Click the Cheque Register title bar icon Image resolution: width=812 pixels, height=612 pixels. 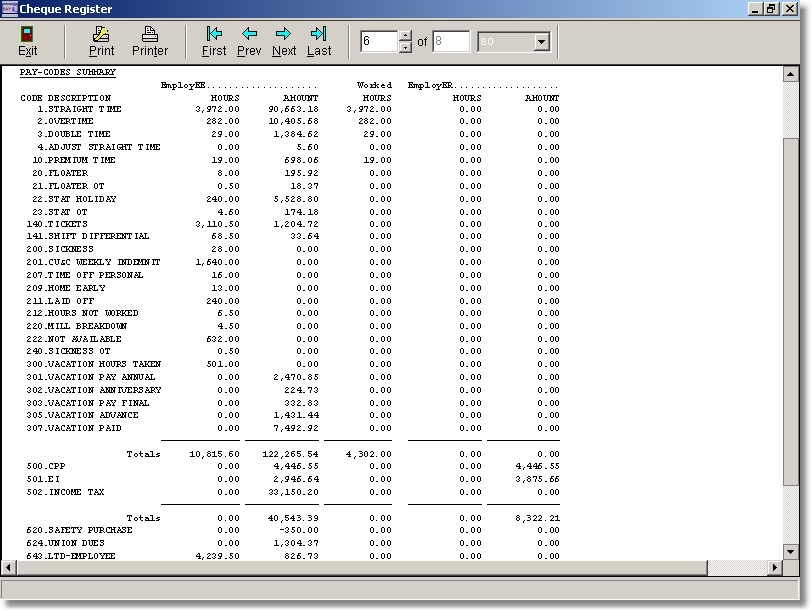[x=10, y=9]
